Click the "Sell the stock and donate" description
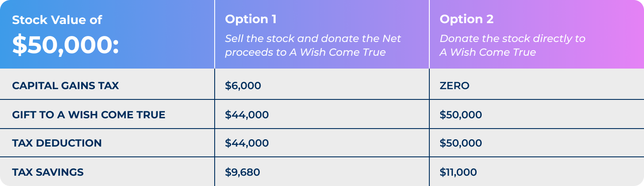The height and width of the screenshot is (186, 644). [313, 45]
